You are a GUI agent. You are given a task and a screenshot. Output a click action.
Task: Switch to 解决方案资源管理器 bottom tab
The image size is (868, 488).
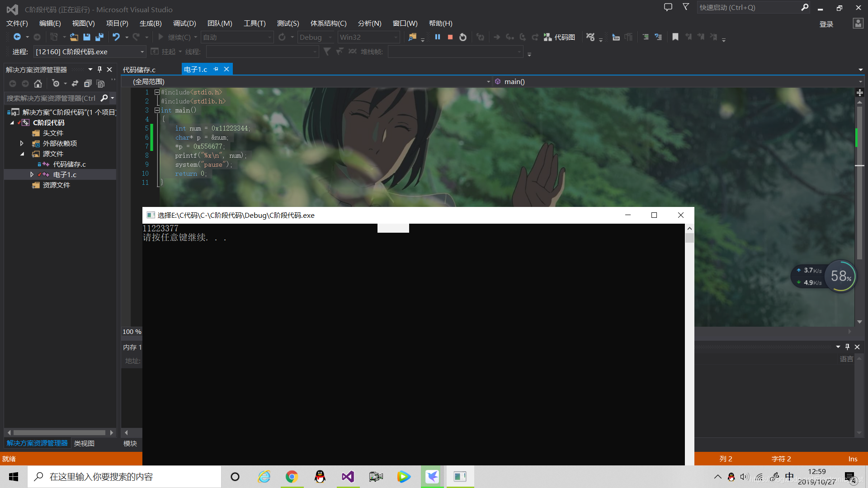point(37,443)
